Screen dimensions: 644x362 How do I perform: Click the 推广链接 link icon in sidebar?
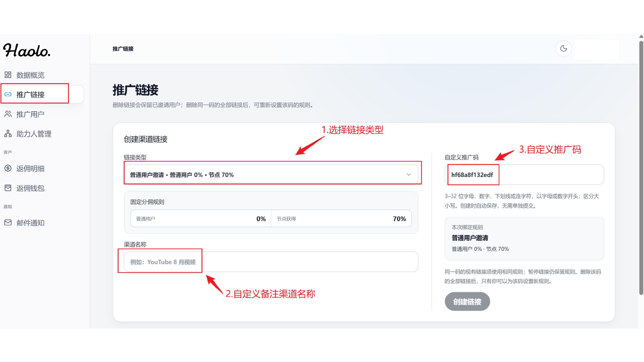tap(8, 94)
